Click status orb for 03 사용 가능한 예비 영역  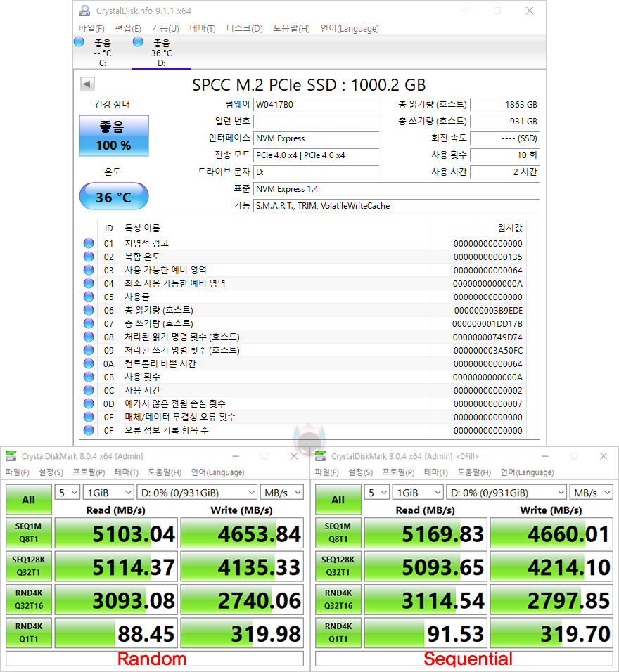coord(89,270)
